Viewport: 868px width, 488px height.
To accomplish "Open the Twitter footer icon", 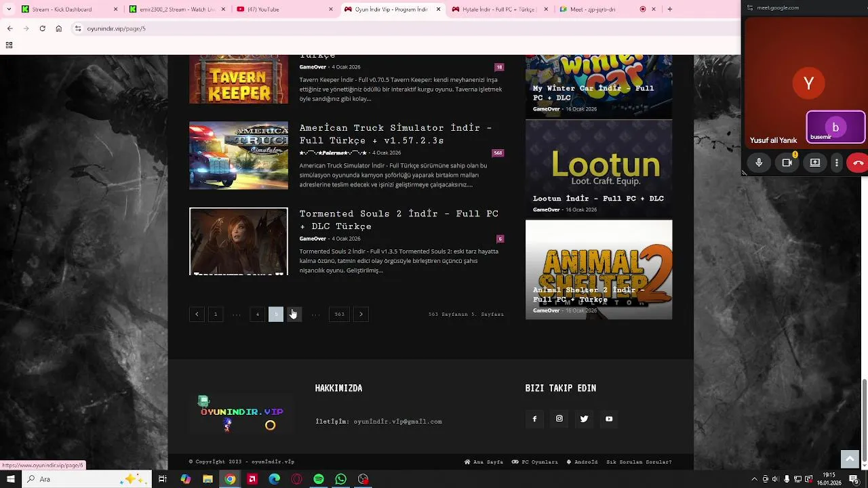I will (584, 419).
